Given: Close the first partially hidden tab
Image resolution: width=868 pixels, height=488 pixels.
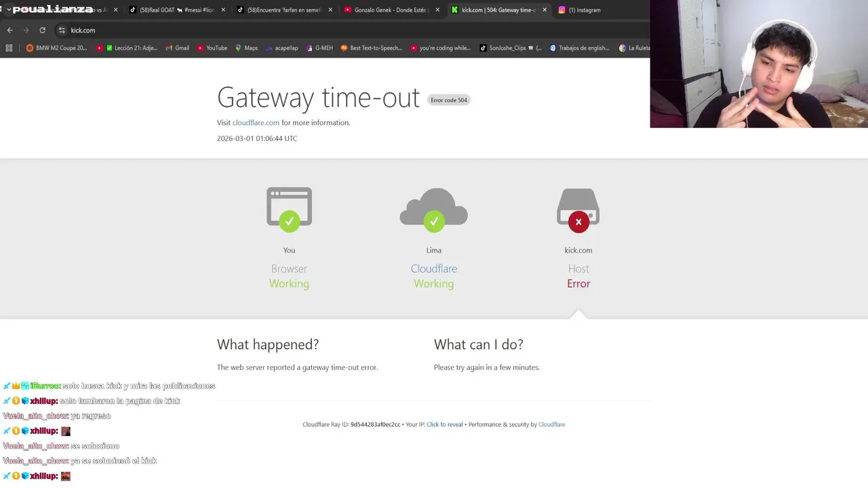Looking at the screenshot, I should [x=116, y=10].
